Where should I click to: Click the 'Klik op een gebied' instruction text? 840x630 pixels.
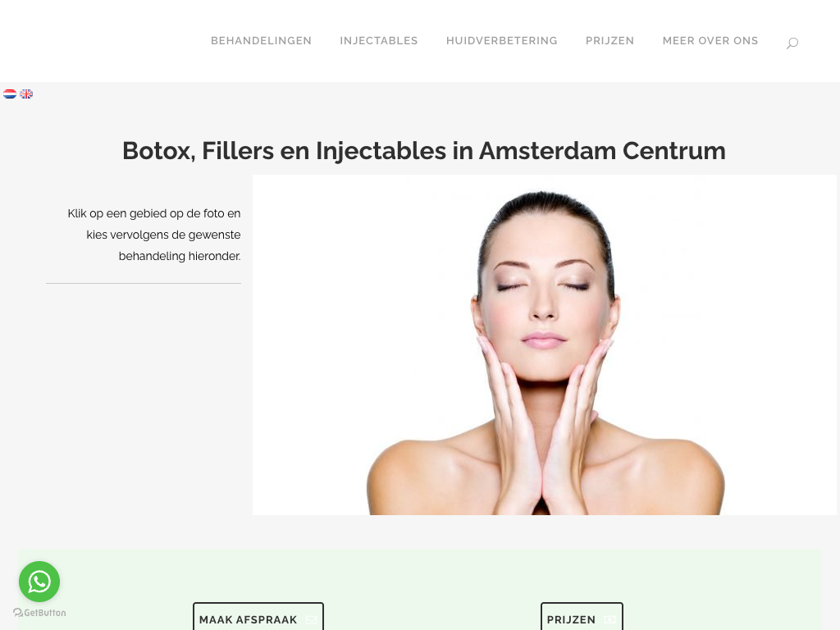click(153, 235)
